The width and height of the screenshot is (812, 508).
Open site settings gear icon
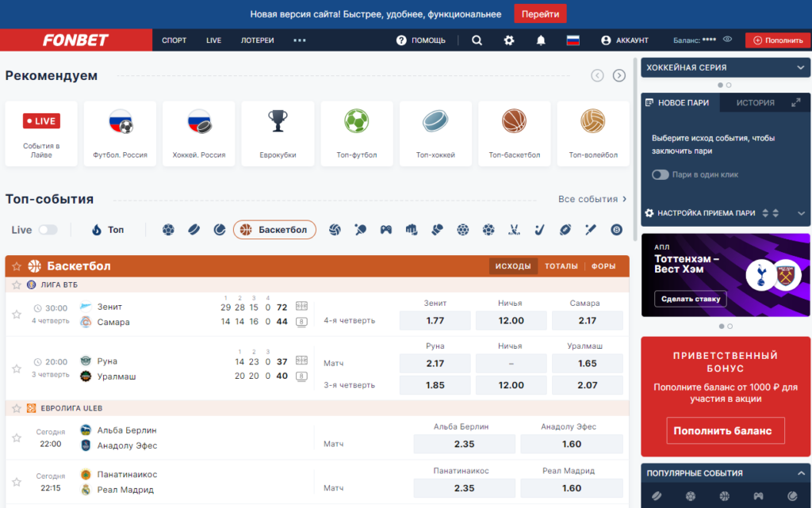[x=509, y=40]
